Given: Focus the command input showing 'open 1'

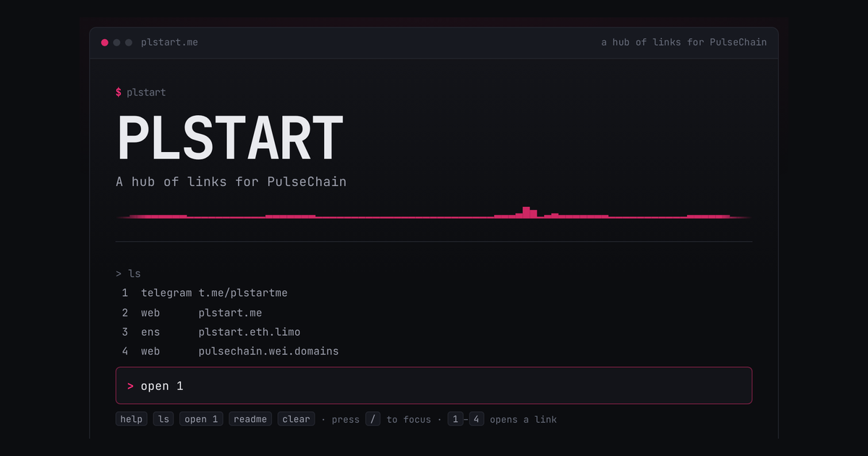Looking at the screenshot, I should click(434, 386).
